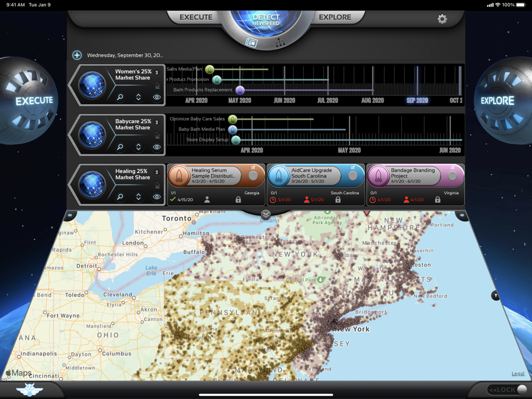The height and width of the screenshot is (399, 532).
Task: Expand or collapse Healing 25% Market Share row
Action: pyautogui.click(x=138, y=197)
